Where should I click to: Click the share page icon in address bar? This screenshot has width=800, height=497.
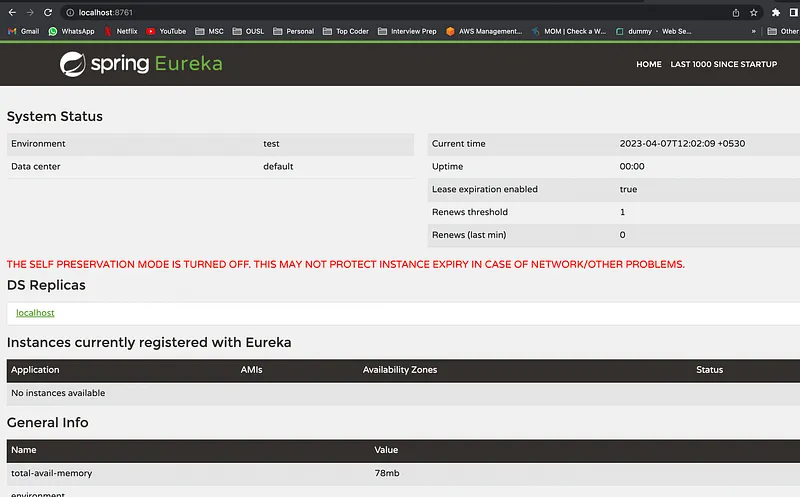tap(736, 13)
